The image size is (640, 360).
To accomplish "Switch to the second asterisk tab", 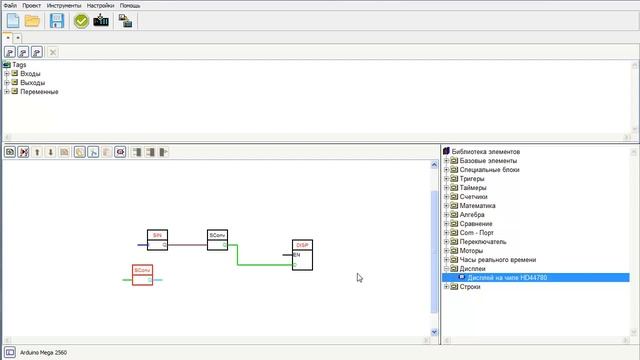I will pos(18,38).
